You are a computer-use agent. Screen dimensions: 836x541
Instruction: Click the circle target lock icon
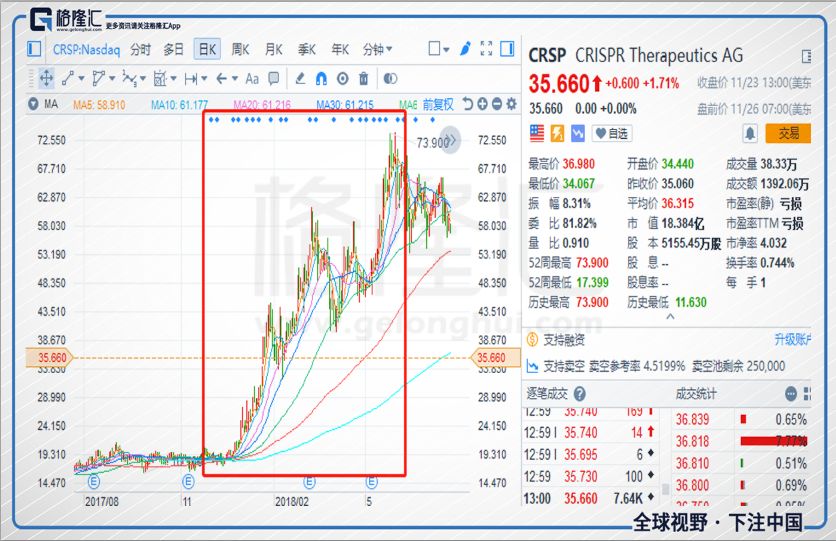pos(343,79)
